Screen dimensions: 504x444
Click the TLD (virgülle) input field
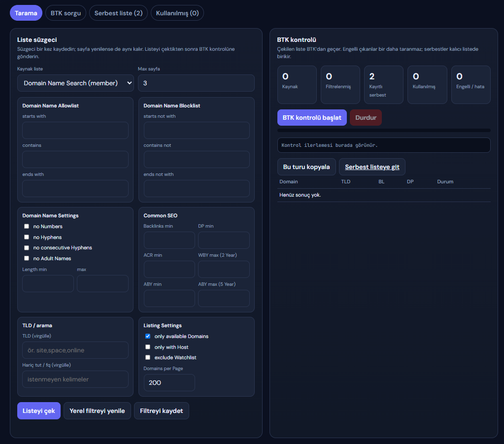tap(75, 350)
